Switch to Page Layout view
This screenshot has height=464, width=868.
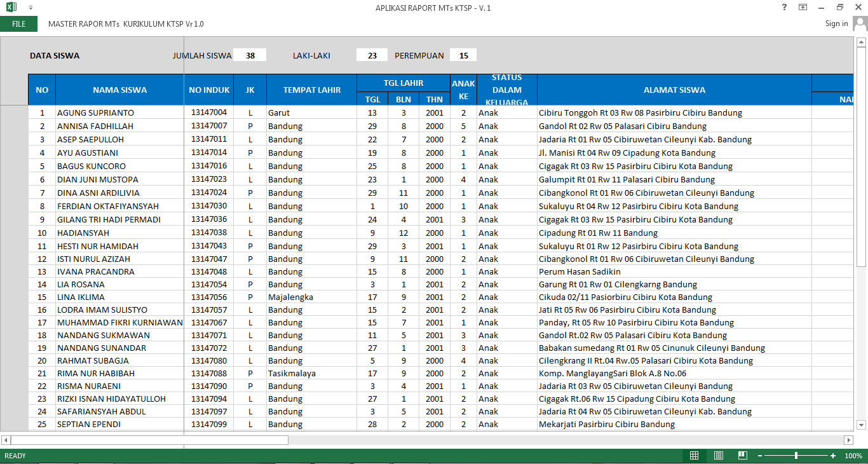click(x=718, y=456)
